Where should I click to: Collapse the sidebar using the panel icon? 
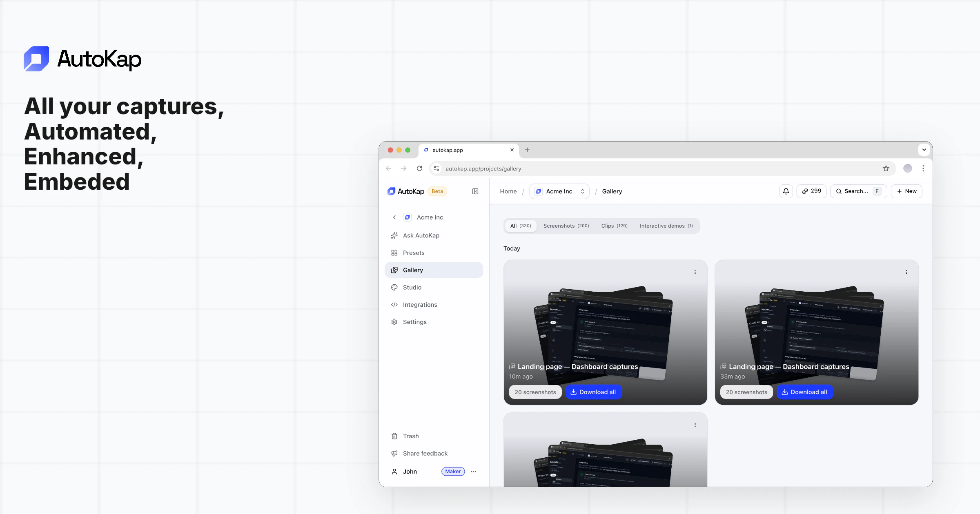tap(475, 191)
